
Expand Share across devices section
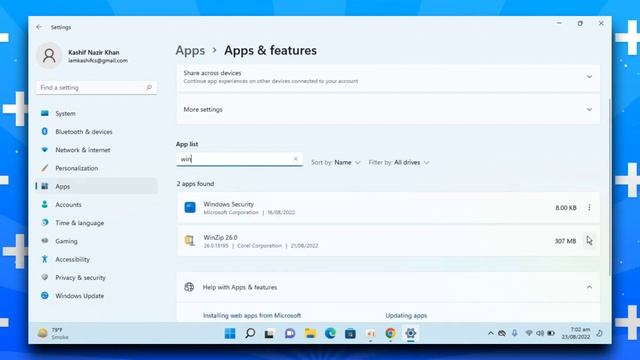(x=589, y=77)
